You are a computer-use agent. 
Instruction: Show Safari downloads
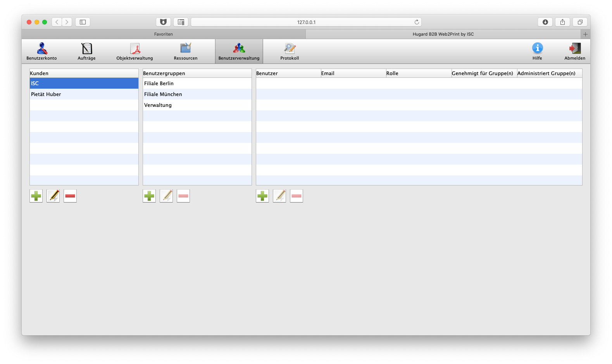545,22
